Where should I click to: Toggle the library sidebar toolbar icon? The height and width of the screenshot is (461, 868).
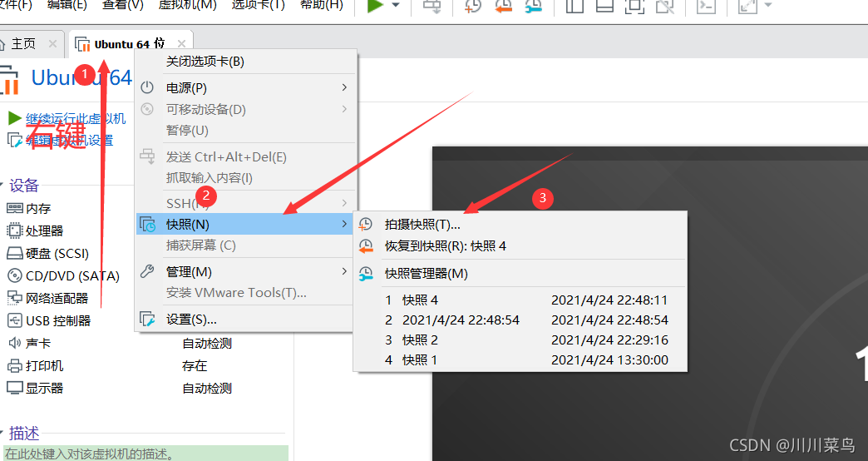pyautogui.click(x=575, y=6)
